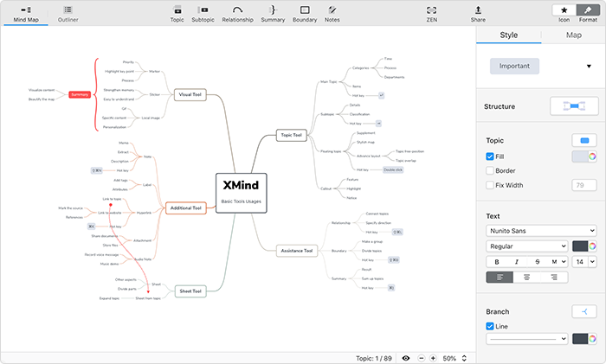Select the Categories subtopic

[x=361, y=68]
